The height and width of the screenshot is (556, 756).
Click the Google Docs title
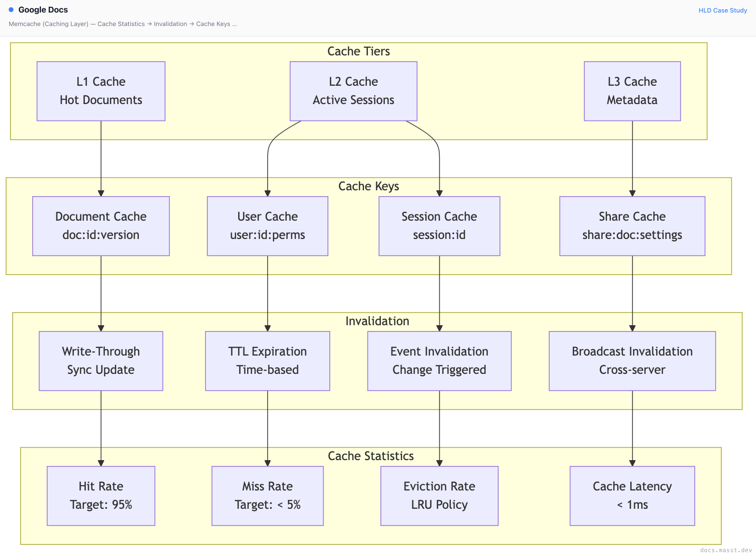click(x=43, y=10)
